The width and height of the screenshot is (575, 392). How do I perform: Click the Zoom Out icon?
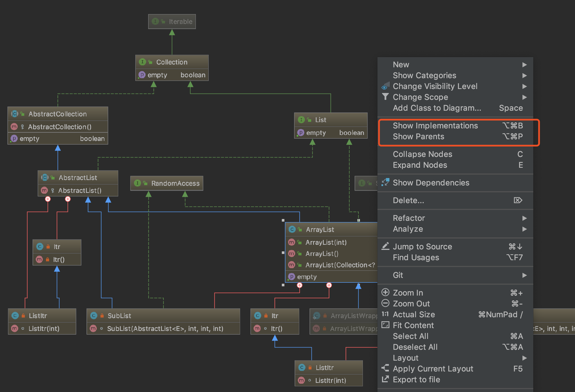tap(386, 303)
